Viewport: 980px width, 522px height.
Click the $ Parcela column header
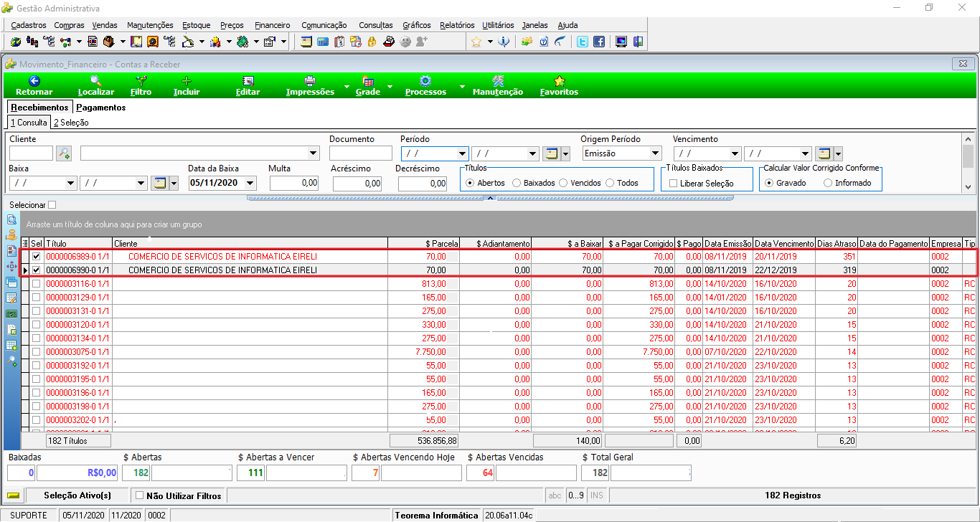[x=423, y=244]
